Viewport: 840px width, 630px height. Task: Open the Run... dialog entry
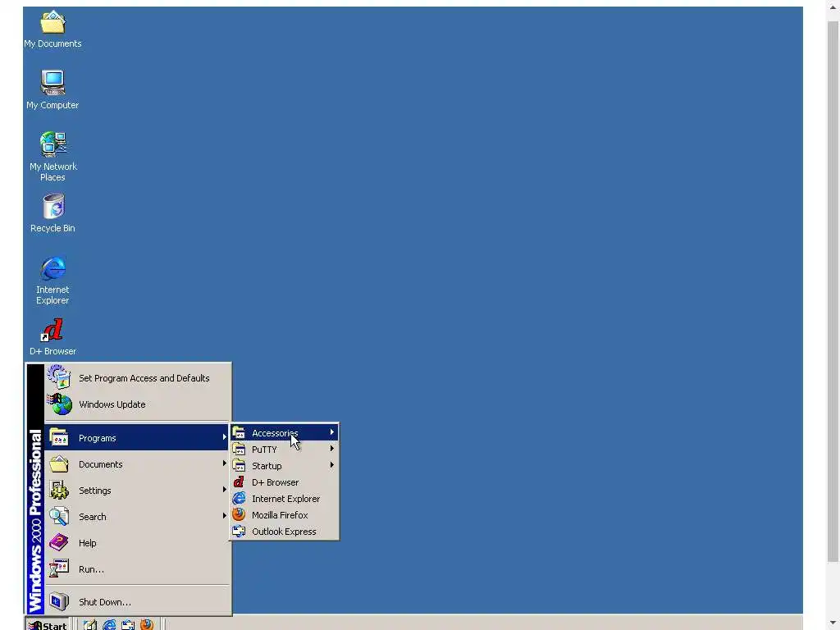tap(138, 569)
